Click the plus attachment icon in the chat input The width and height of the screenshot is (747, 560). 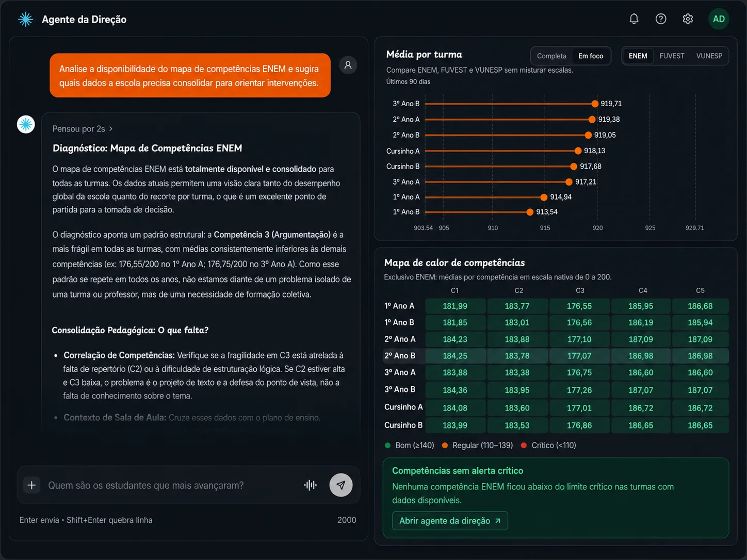[x=31, y=485]
